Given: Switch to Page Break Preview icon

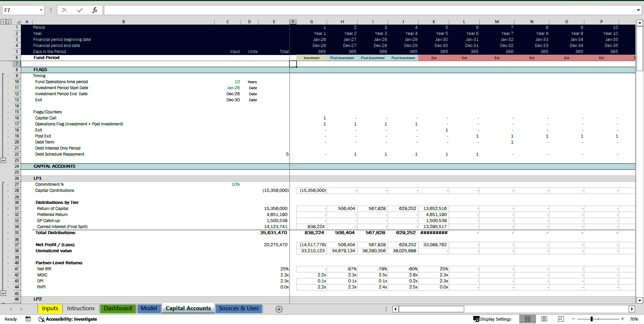Looking at the screenshot, I should click(x=561, y=319).
